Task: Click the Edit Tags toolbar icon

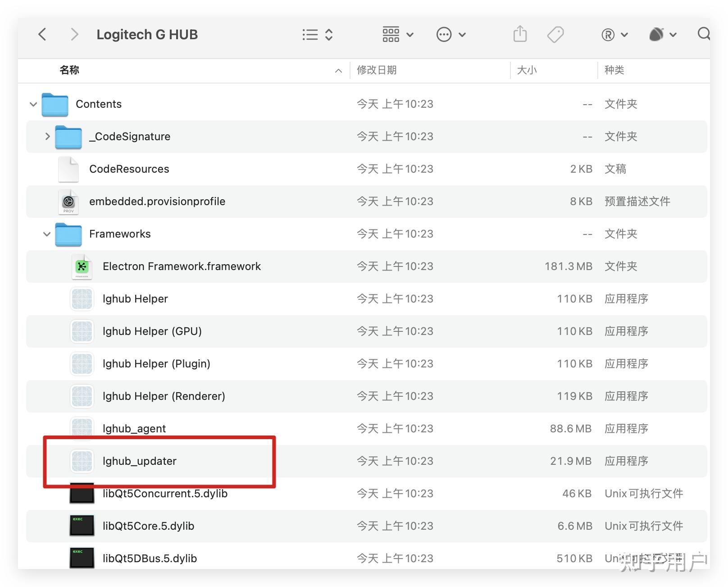Action: tap(555, 35)
